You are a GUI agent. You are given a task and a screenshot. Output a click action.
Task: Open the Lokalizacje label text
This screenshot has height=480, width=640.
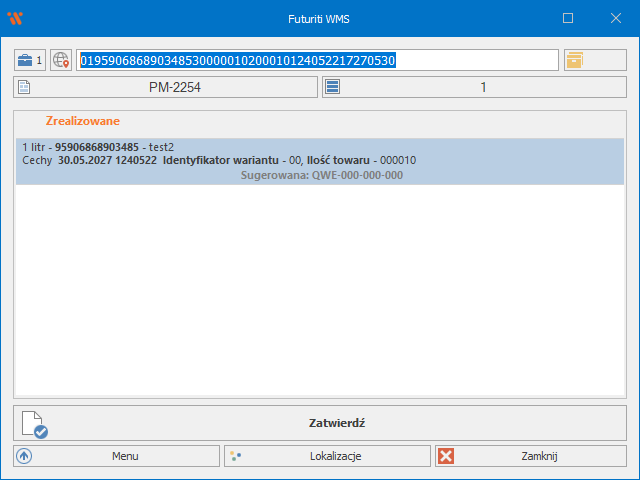(335, 456)
